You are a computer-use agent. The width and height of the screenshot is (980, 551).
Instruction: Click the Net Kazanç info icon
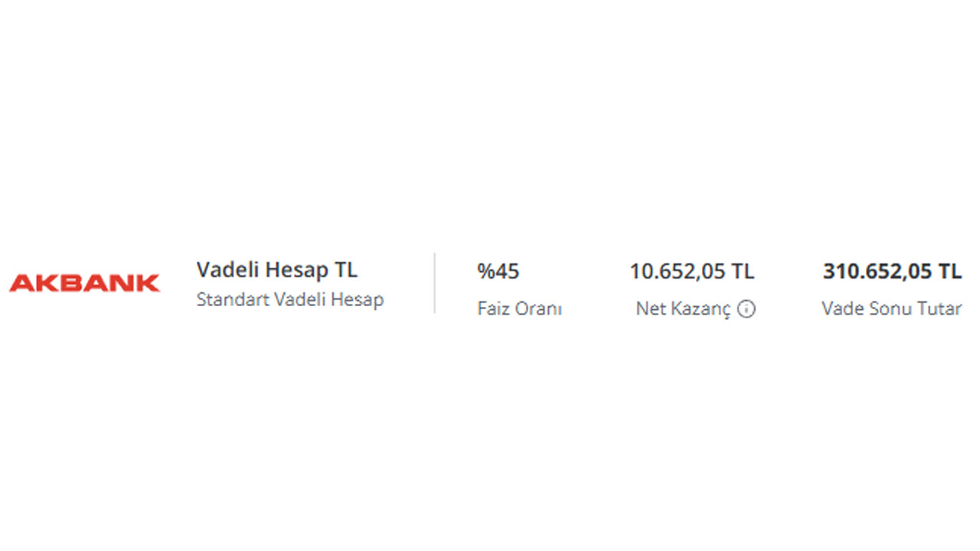point(746,309)
